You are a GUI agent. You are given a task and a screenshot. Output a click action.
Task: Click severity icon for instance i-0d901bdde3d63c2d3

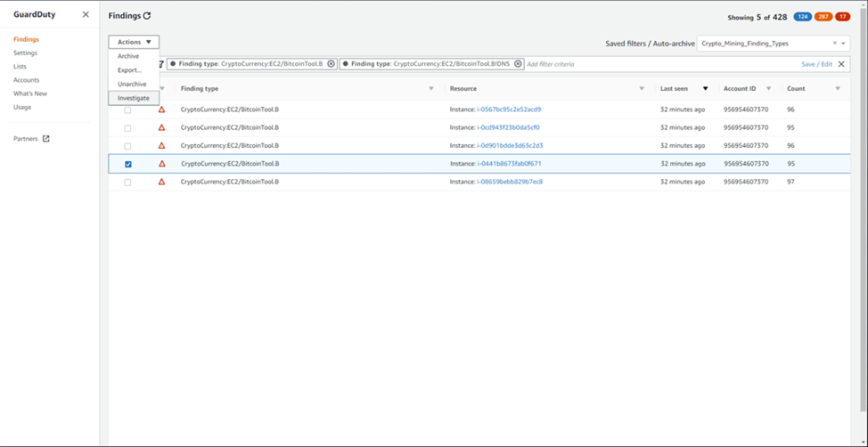[161, 145]
